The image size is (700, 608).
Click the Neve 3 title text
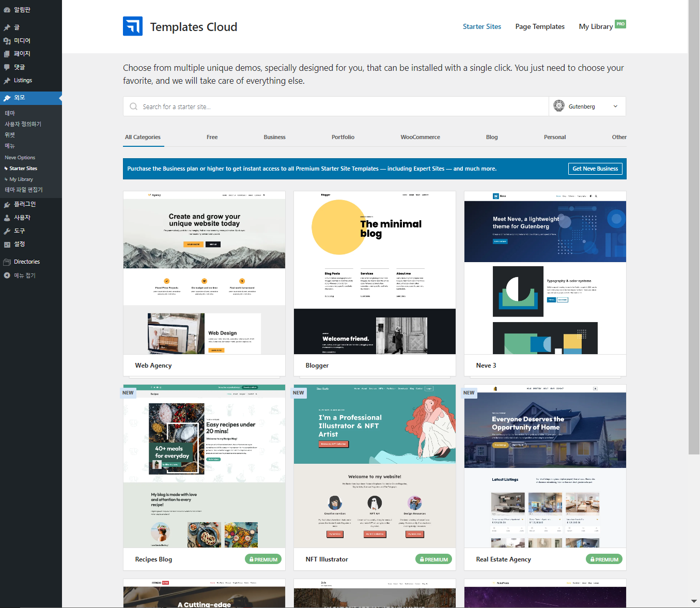click(486, 366)
